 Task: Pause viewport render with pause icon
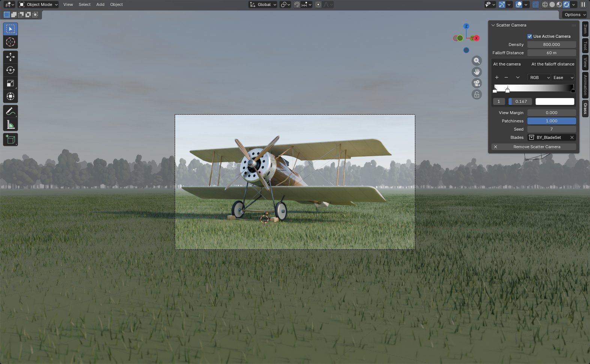[583, 4]
